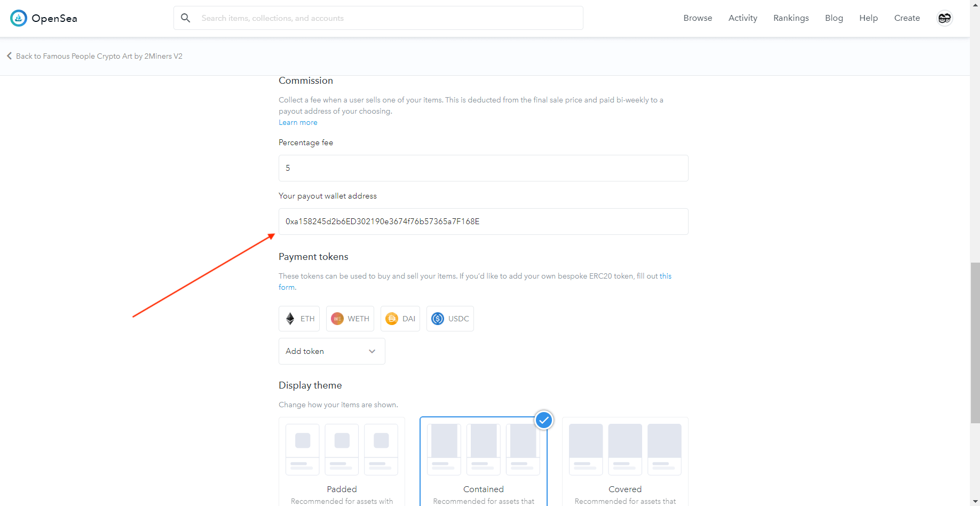Image resolution: width=980 pixels, height=506 pixels.
Task: Select the USDC token icon
Action: 438,319
